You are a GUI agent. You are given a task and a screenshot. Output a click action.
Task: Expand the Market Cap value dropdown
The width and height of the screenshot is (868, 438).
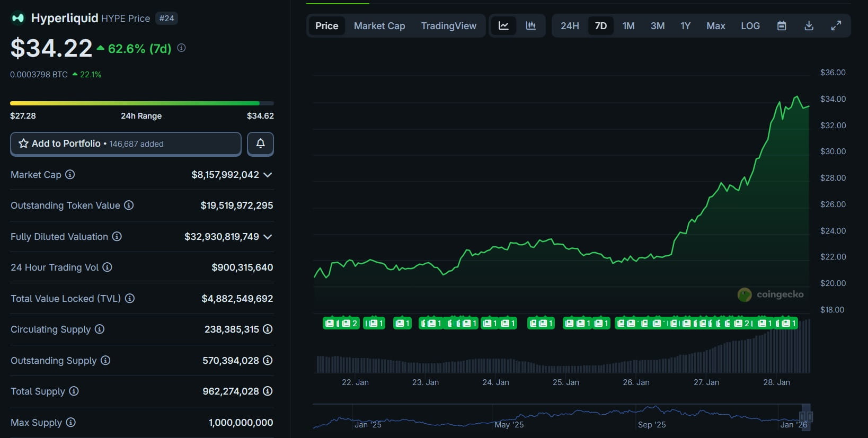tap(268, 175)
